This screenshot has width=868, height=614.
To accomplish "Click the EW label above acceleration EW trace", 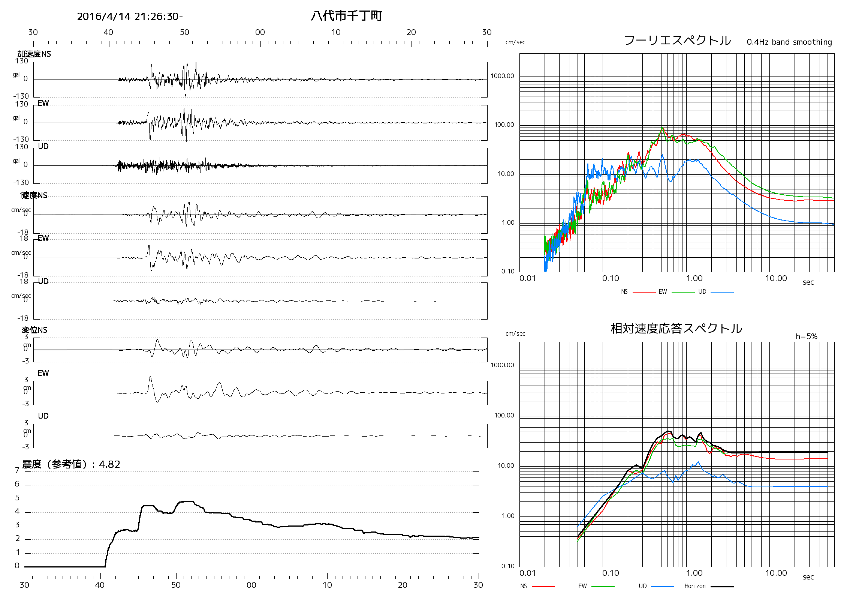I will point(43,103).
